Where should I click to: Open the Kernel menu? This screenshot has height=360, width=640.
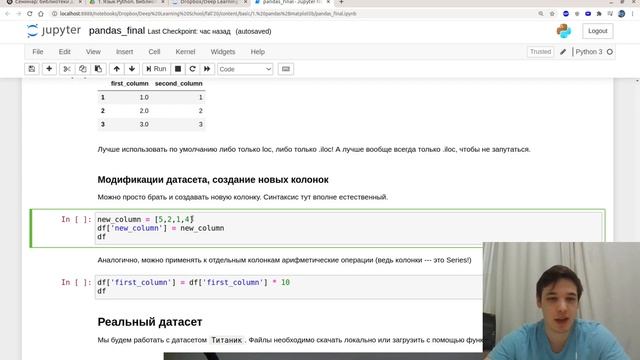pyautogui.click(x=185, y=52)
